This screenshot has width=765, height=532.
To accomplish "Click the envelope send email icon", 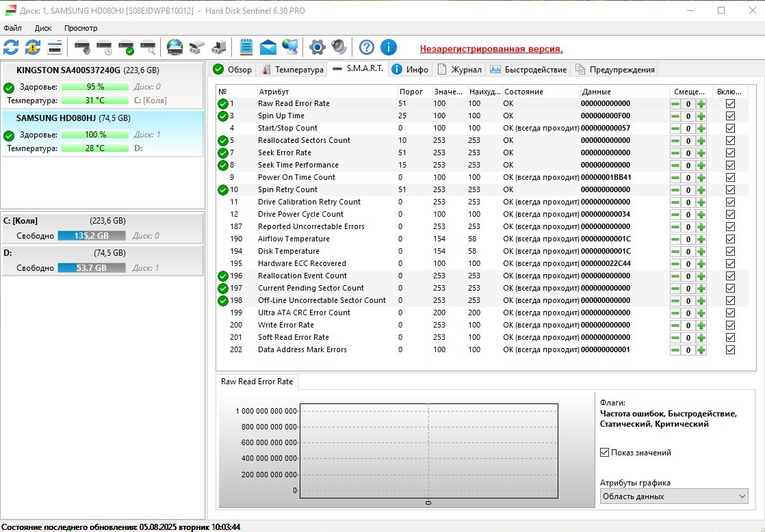I will coord(268,47).
